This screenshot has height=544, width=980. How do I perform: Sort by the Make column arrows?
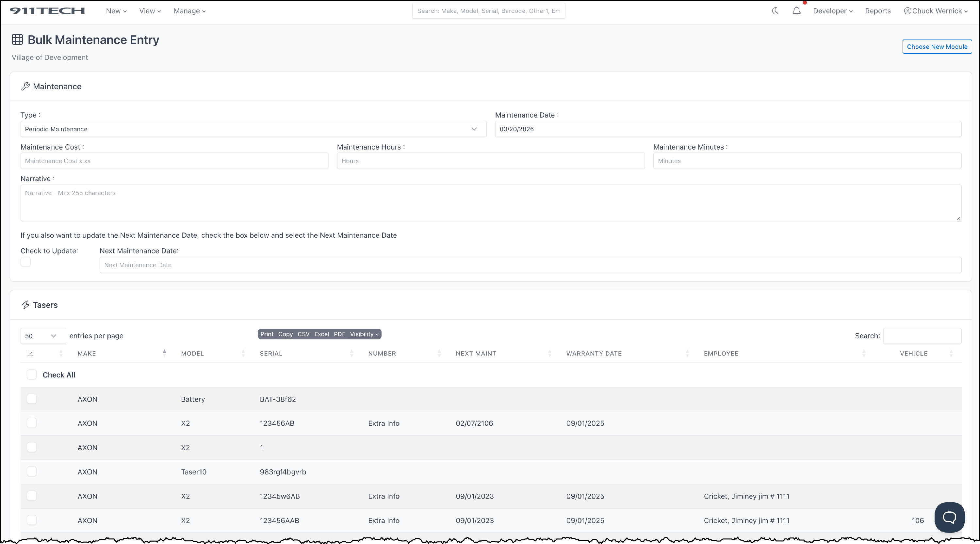coord(164,353)
